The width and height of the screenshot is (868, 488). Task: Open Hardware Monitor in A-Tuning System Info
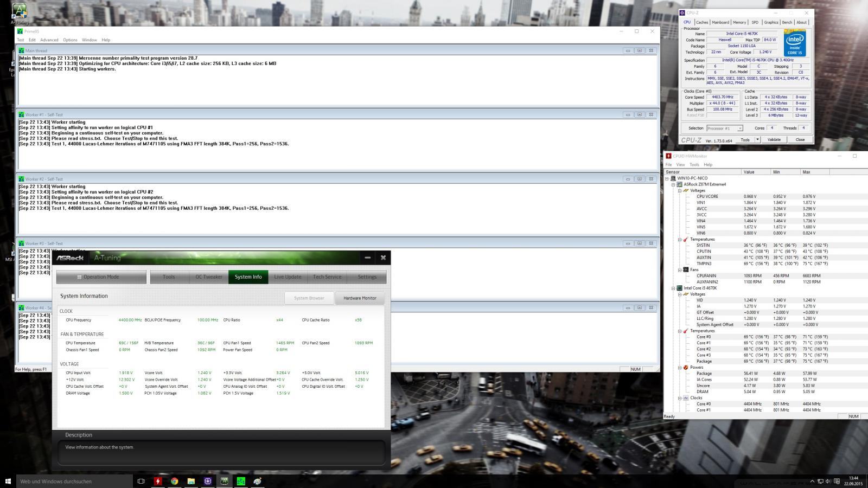pos(360,298)
